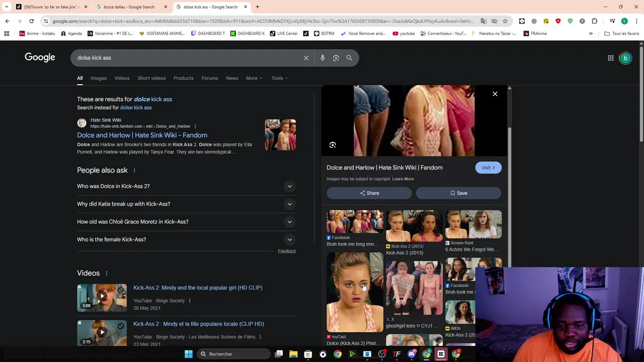Close the image preview panel
Viewport: 644px width, 362px height.
pos(495,94)
